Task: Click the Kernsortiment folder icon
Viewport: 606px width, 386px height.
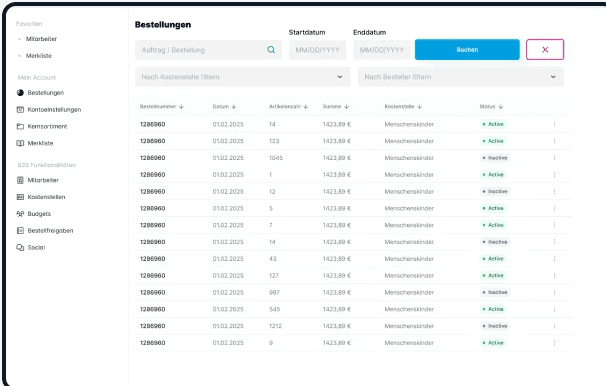Action: tap(20, 126)
